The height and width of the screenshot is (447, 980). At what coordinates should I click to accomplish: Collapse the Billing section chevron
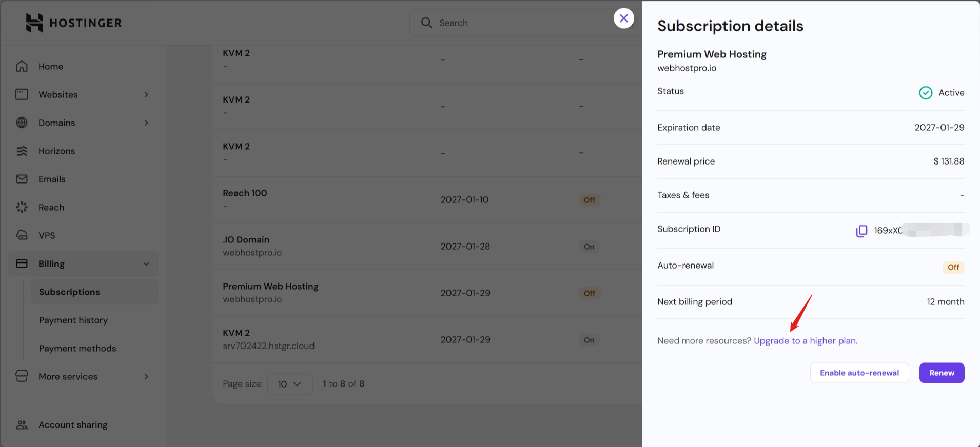coord(146,263)
